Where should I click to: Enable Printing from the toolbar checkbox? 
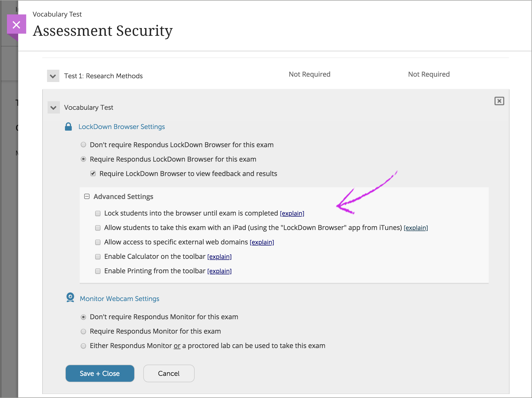tap(98, 271)
